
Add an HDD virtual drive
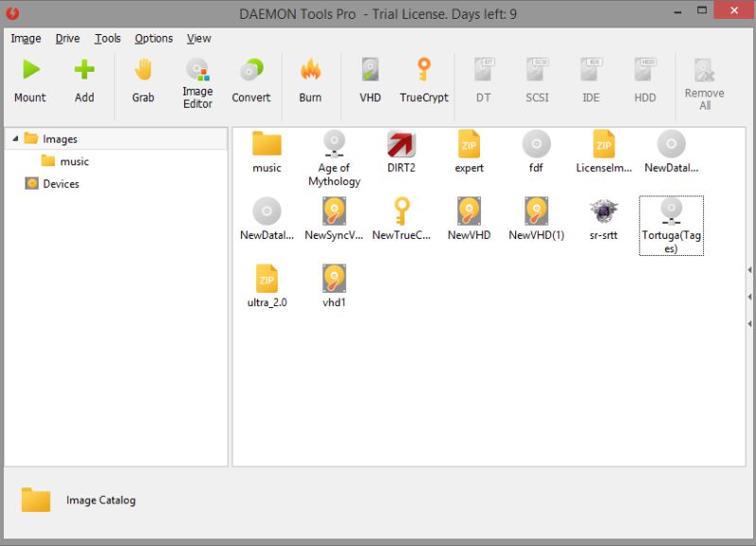coord(644,80)
